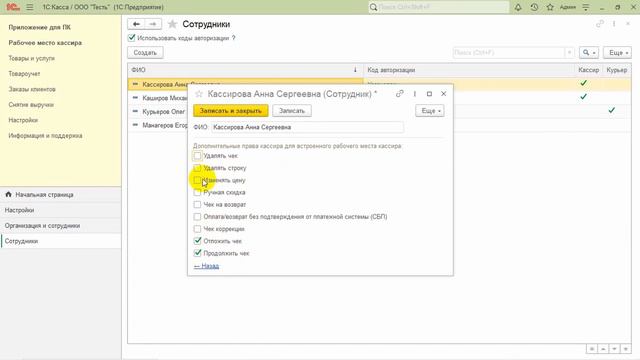Clear the list search field x button
Image resolution: width=640 pixels, height=360 pixels.
[569, 53]
